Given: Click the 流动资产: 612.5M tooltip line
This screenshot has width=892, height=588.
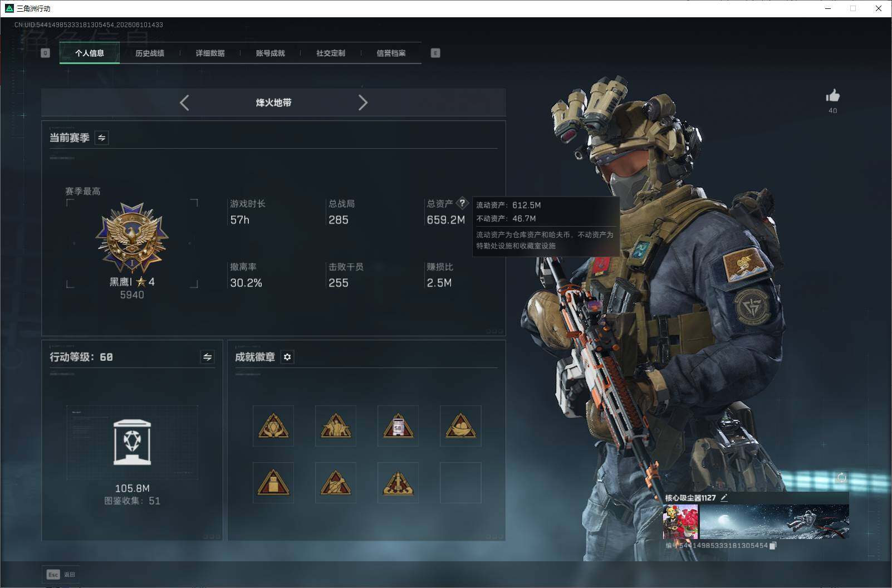Looking at the screenshot, I should coord(508,205).
